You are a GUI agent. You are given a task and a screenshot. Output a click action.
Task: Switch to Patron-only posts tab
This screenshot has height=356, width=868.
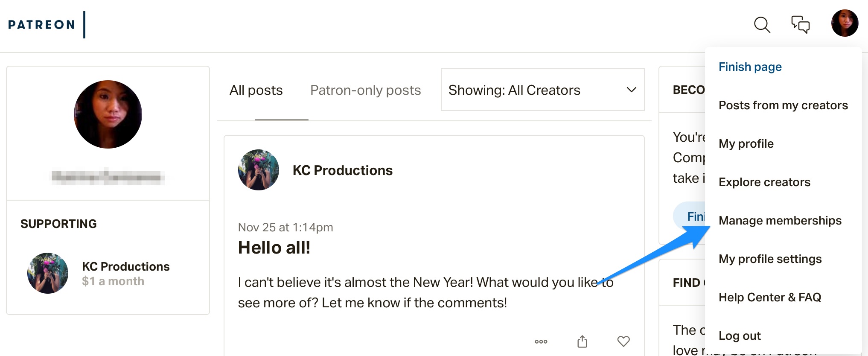[365, 90]
